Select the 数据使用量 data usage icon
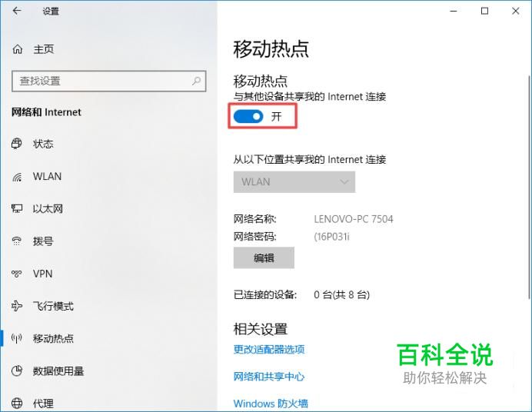Image resolution: width=532 pixels, height=412 pixels. [17, 370]
